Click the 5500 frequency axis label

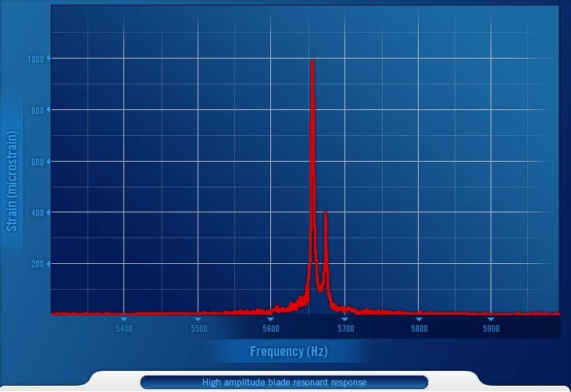[x=199, y=329]
